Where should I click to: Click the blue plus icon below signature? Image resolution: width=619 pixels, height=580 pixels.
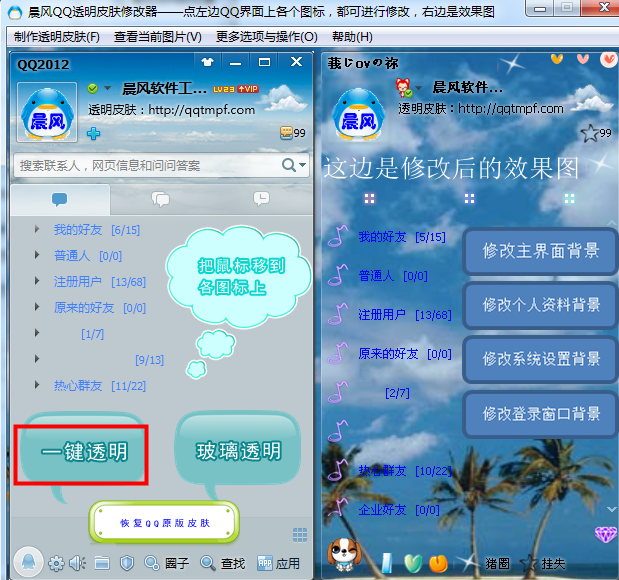pyautogui.click(x=94, y=133)
